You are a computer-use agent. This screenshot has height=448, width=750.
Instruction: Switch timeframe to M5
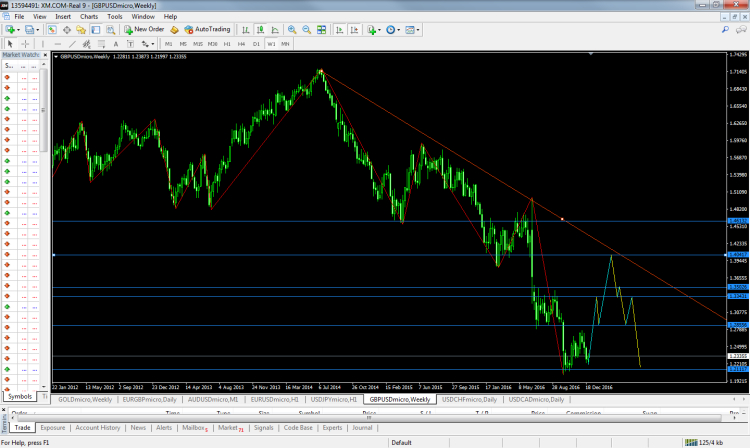point(183,44)
